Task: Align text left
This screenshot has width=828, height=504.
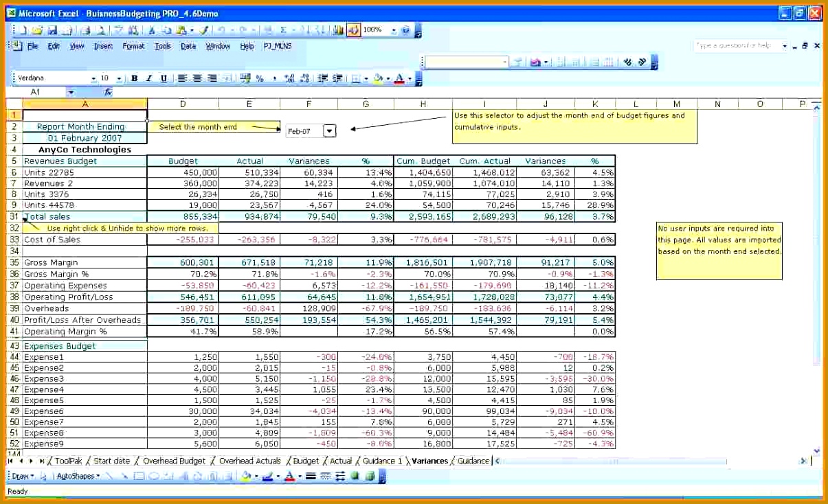Action: pyautogui.click(x=183, y=78)
